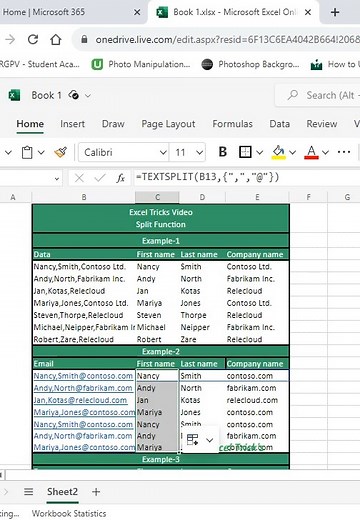This screenshot has width=360, height=520.
Task: Click the Paste clipboard icon
Action: point(27,152)
